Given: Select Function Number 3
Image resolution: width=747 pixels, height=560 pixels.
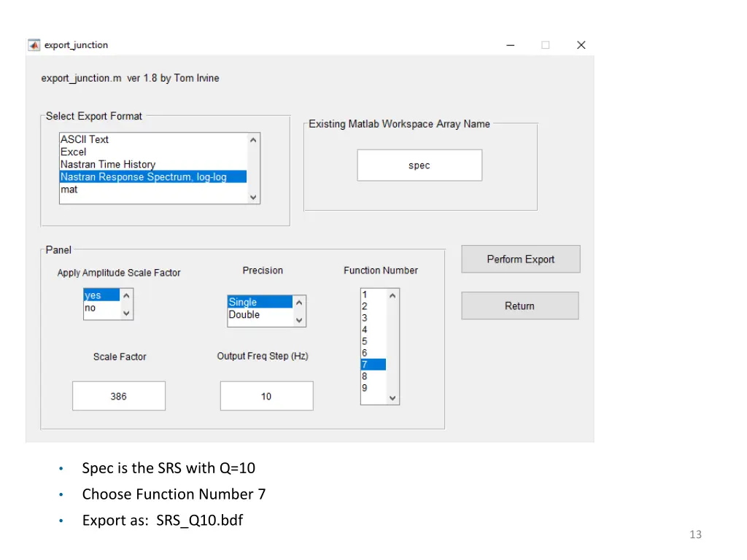Looking at the screenshot, I should tap(373, 318).
